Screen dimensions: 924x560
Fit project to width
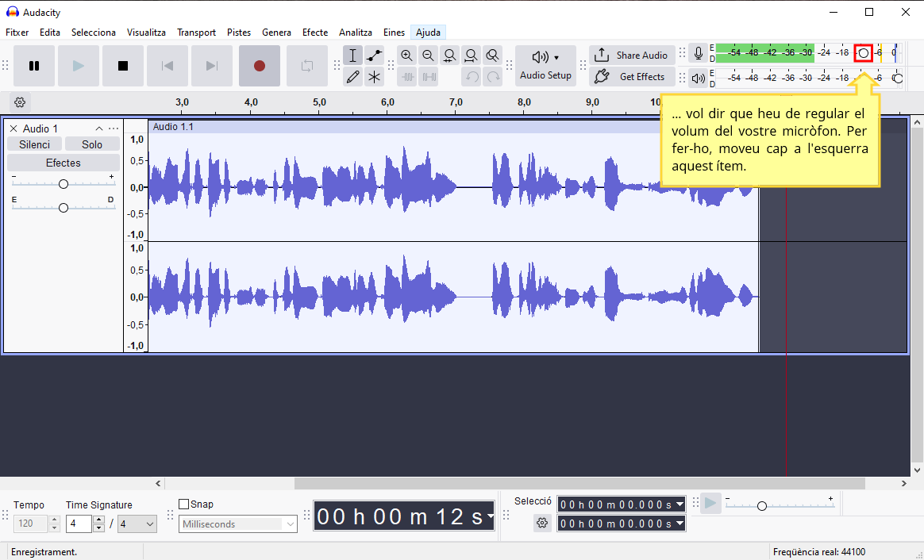[471, 56]
